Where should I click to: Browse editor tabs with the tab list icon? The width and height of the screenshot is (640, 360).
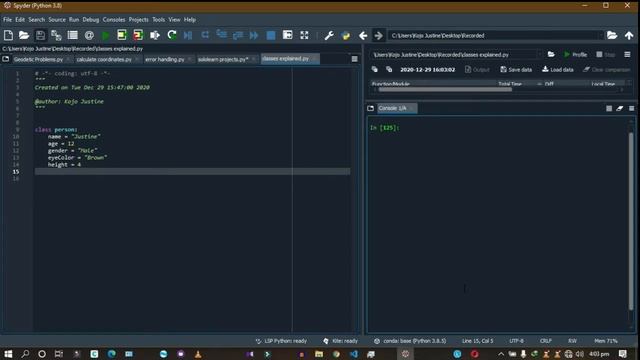coord(6,59)
